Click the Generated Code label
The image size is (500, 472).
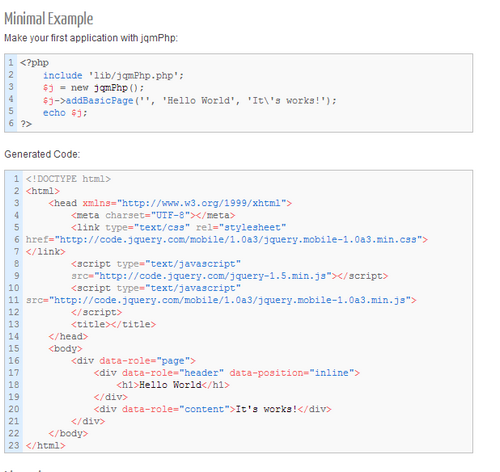pyautogui.click(x=42, y=154)
